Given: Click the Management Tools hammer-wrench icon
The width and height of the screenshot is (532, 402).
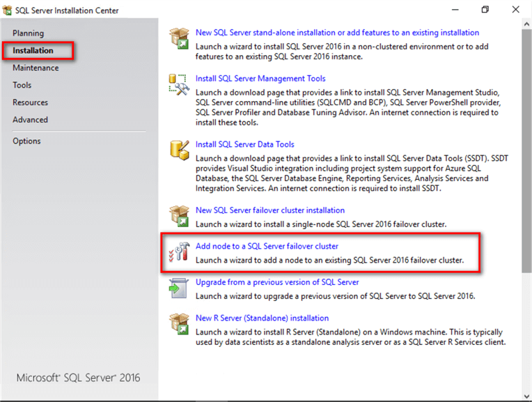Looking at the screenshot, I should click(179, 84).
